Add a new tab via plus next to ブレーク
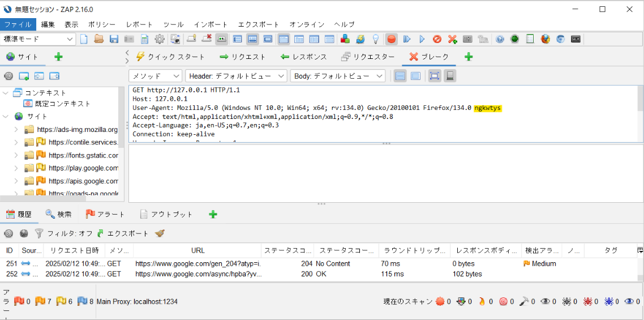 (469, 57)
